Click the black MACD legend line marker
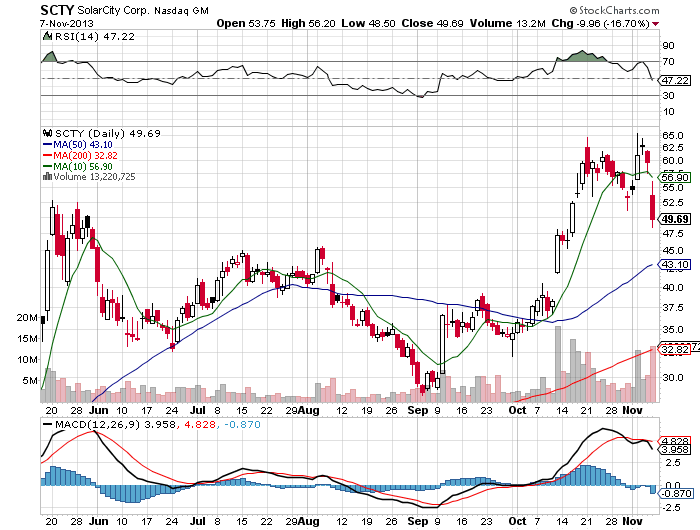This screenshot has width=700, height=530. [x=47, y=424]
